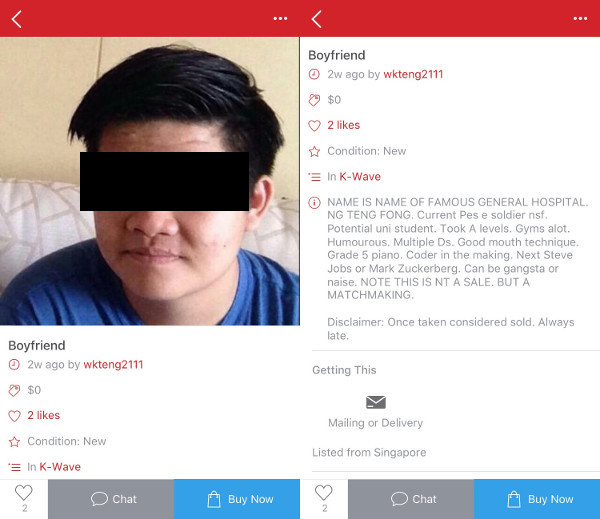Tap Chat button on right screen
This screenshot has height=519, width=600.
click(411, 499)
